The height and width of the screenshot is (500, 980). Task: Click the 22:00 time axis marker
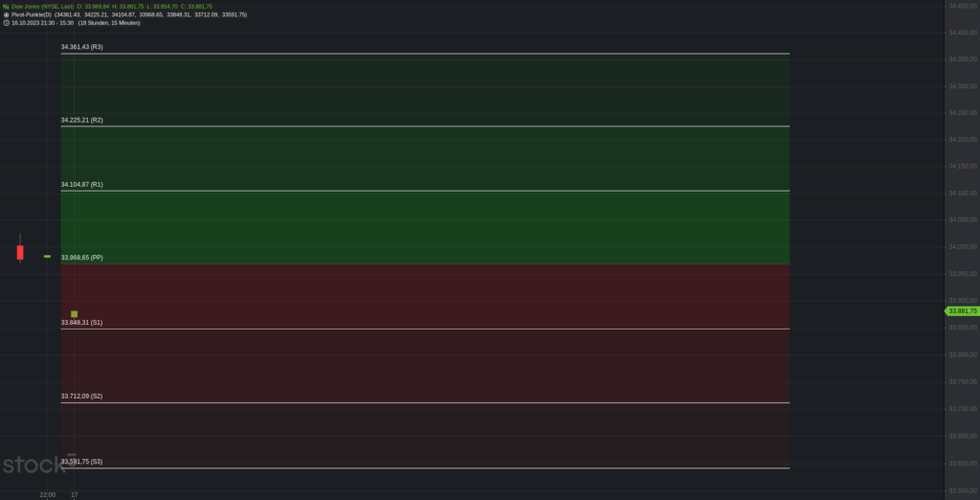tap(48, 494)
